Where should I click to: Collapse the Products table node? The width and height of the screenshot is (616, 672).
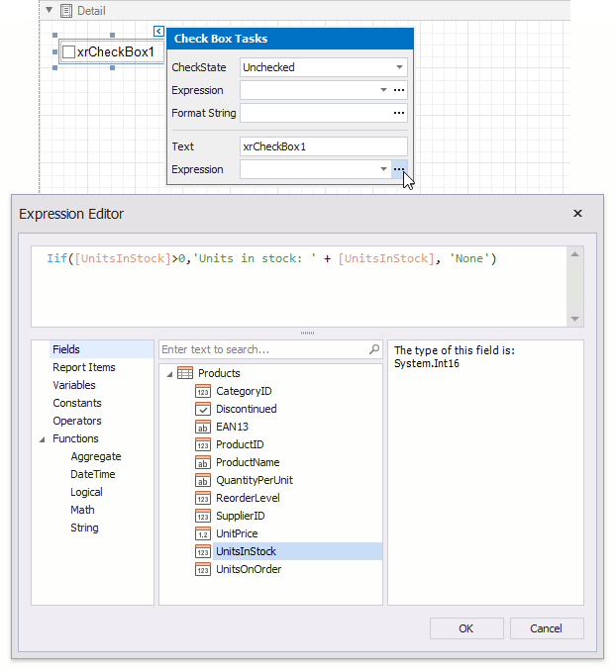coord(170,374)
